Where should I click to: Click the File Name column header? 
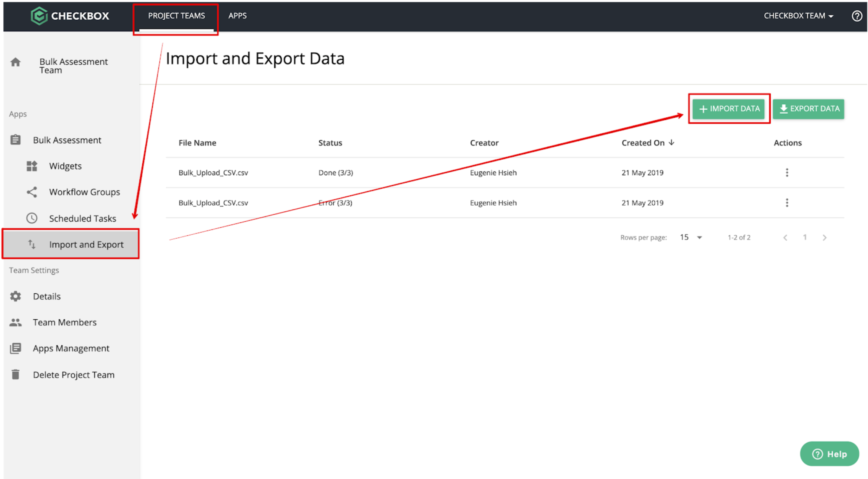197,143
